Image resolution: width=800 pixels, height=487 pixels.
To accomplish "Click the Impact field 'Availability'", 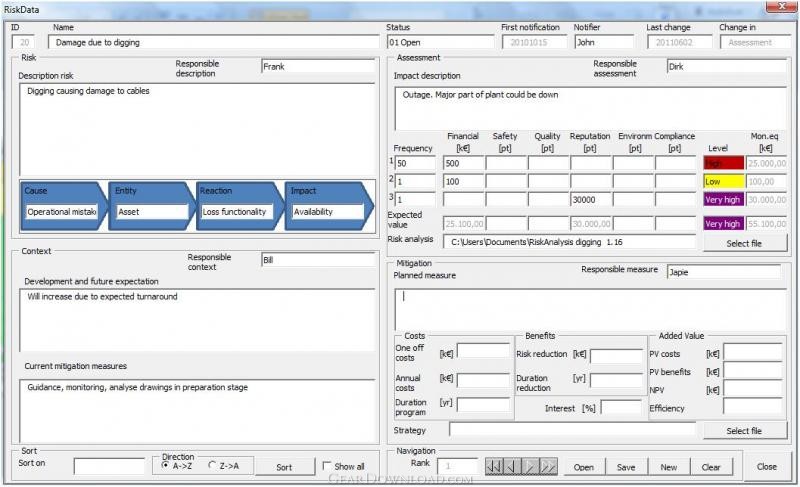I will point(328,212).
